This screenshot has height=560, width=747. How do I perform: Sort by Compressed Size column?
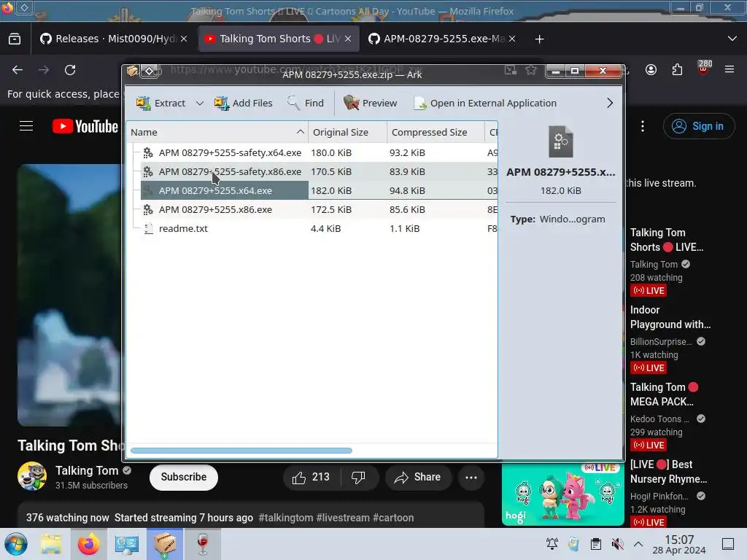[x=436, y=133]
